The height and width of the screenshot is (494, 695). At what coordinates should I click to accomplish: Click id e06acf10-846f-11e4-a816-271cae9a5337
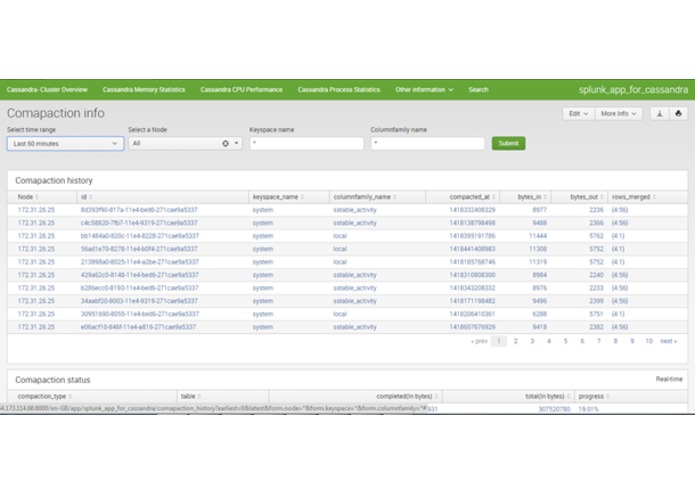point(138,327)
